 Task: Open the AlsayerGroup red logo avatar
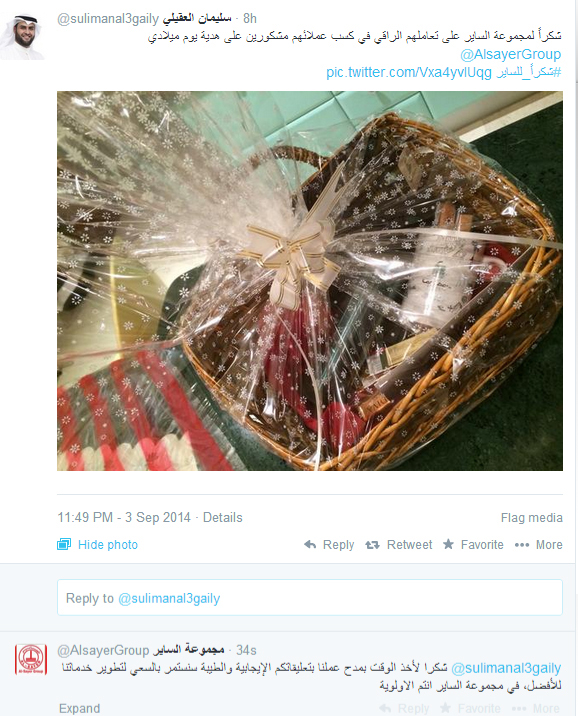point(31,659)
